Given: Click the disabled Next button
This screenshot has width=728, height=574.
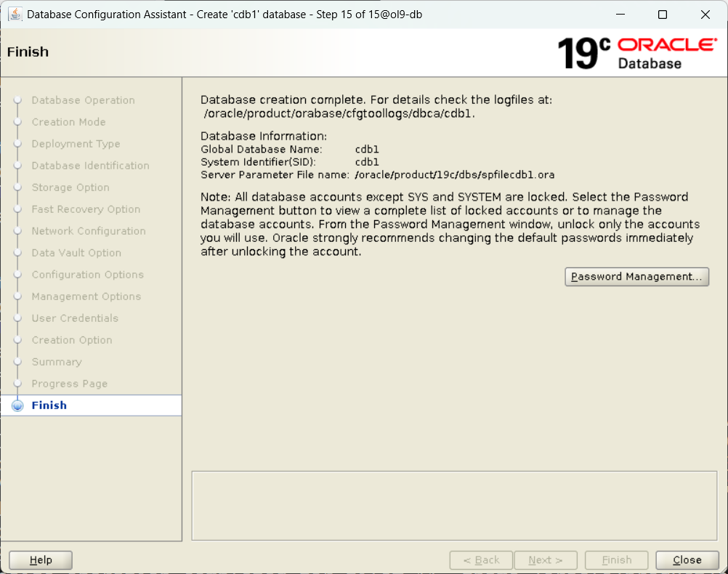Looking at the screenshot, I should 546,560.
